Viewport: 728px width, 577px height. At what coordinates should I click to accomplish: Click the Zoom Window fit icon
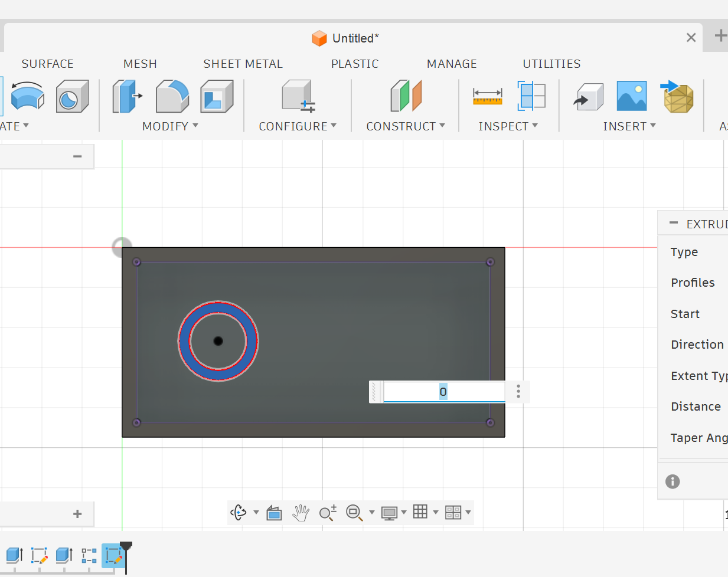pos(354,513)
